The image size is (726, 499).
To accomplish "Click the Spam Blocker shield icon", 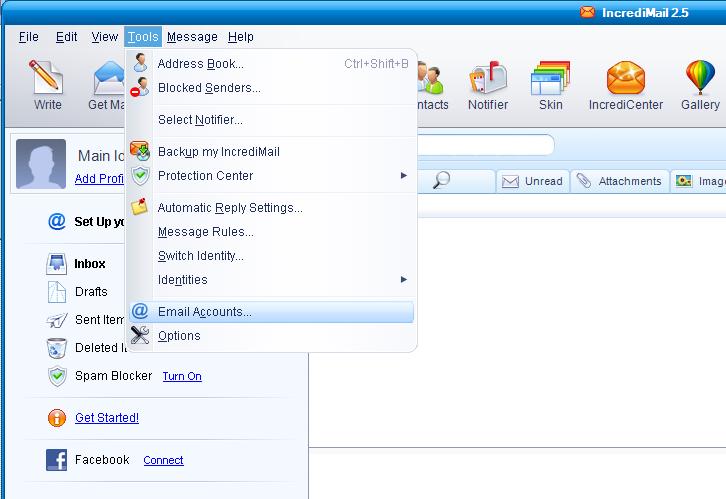I will point(57,376).
